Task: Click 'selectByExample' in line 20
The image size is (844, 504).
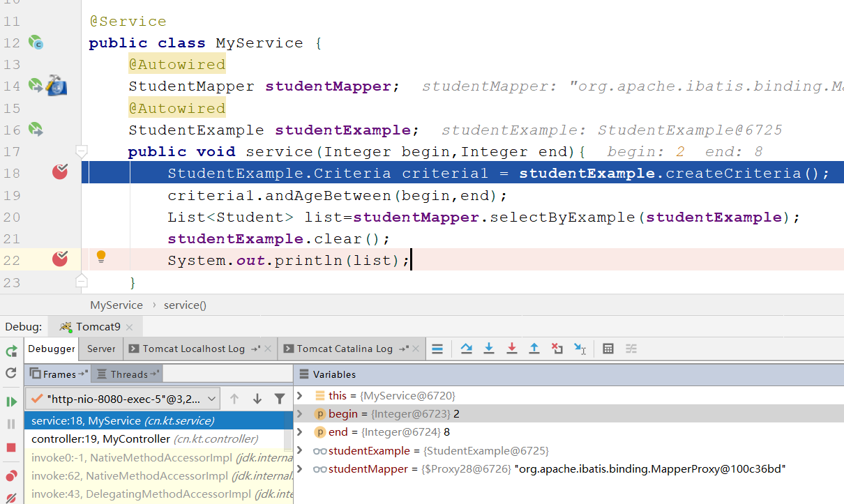Action: tap(564, 217)
